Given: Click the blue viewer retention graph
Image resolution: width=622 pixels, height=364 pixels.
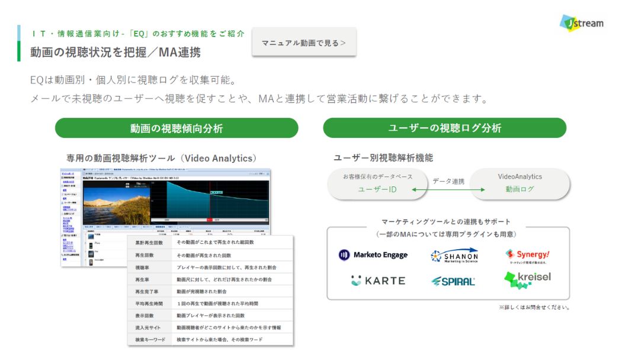Looking at the screenshot, I should pyautogui.click(x=210, y=201).
